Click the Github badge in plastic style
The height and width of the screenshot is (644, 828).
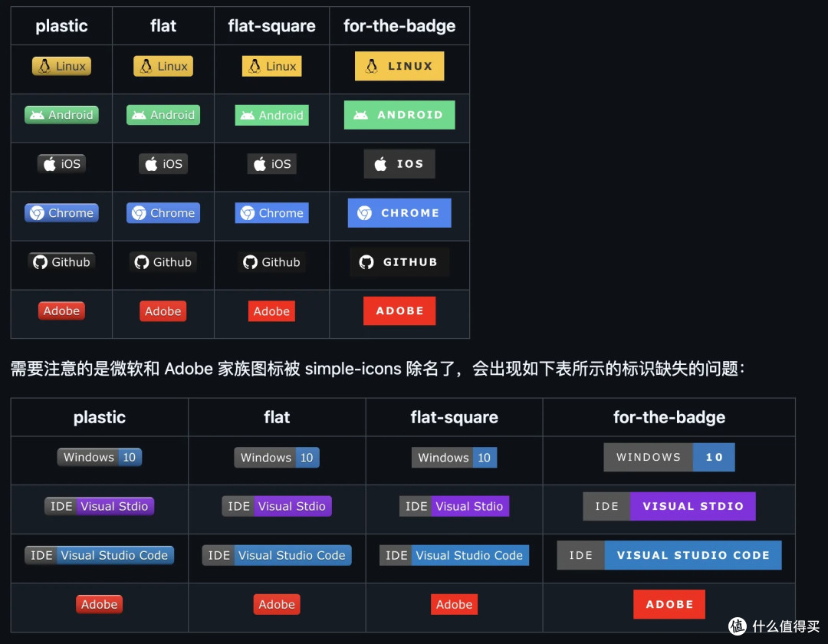(x=61, y=261)
